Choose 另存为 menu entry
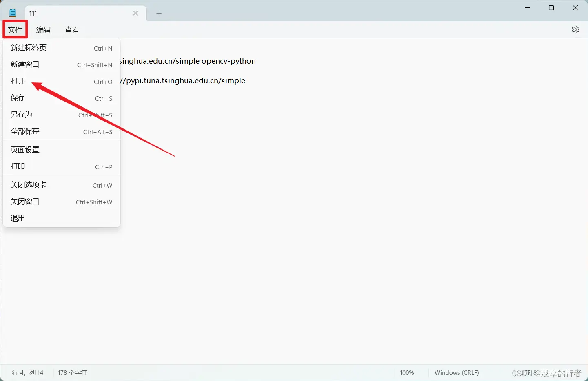The height and width of the screenshot is (381, 588). [62, 115]
